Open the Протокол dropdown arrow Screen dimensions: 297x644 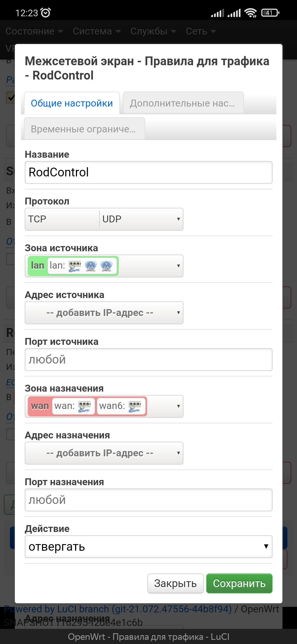point(178,219)
